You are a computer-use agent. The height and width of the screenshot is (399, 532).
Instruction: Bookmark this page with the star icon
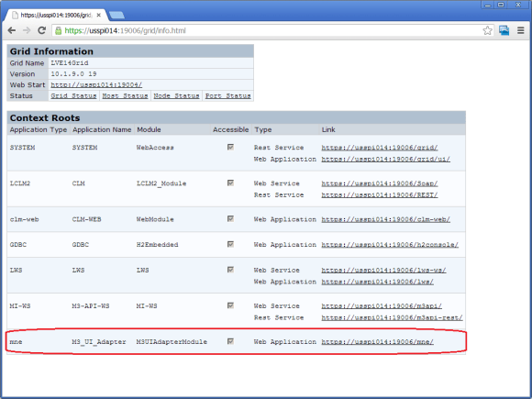click(x=487, y=30)
